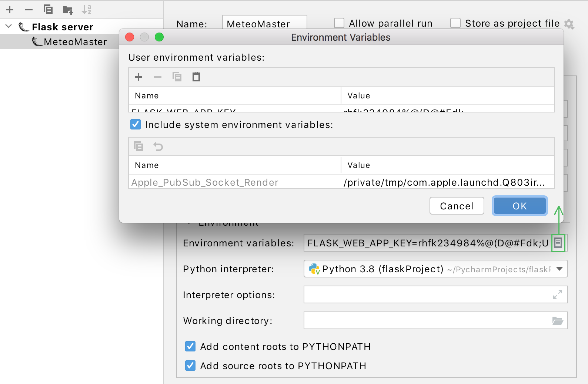Copy the selected run configuration
Viewport: 588px width, 384px height.
[x=48, y=10]
